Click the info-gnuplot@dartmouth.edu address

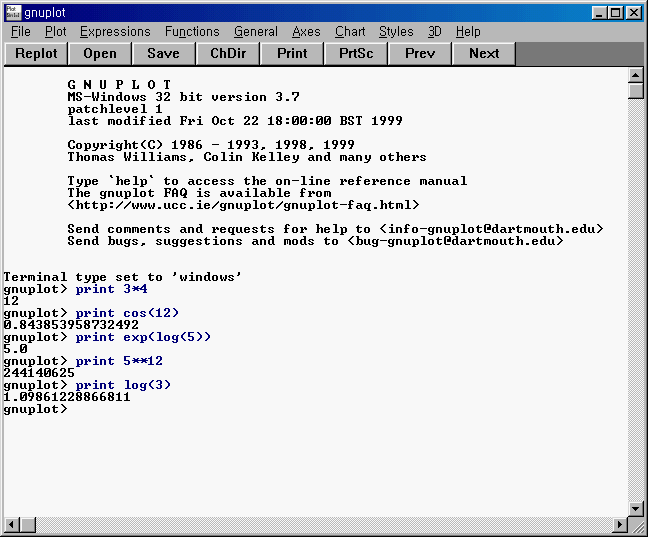(x=491, y=229)
